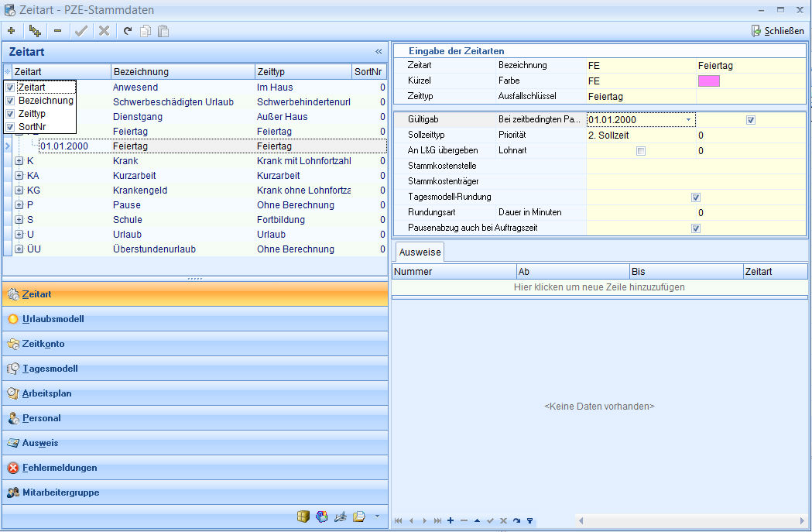812x532 pixels.
Task: Click the filter icon in Ausweise navigator
Action: [x=530, y=521]
